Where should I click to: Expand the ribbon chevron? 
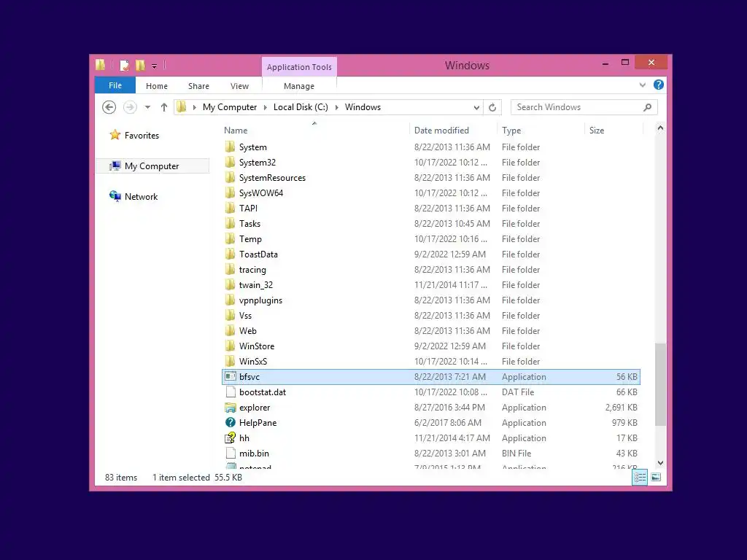pos(642,85)
